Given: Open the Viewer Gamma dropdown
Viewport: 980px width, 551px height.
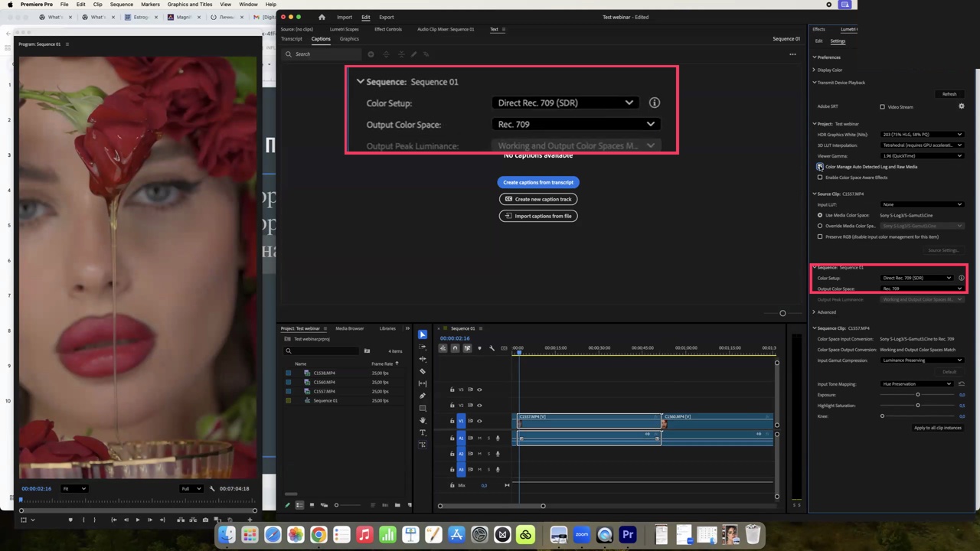Looking at the screenshot, I should click(923, 156).
